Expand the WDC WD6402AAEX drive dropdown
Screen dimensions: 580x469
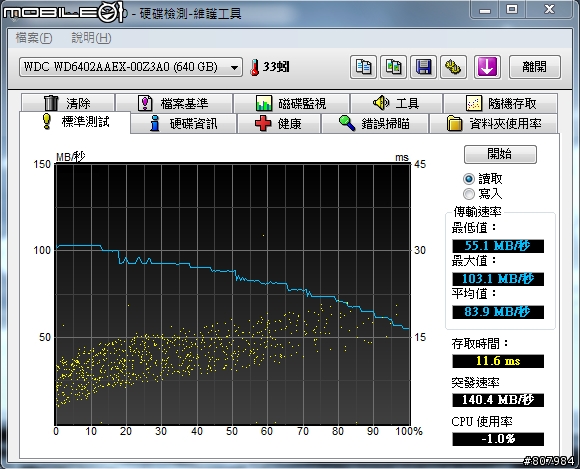(131, 67)
